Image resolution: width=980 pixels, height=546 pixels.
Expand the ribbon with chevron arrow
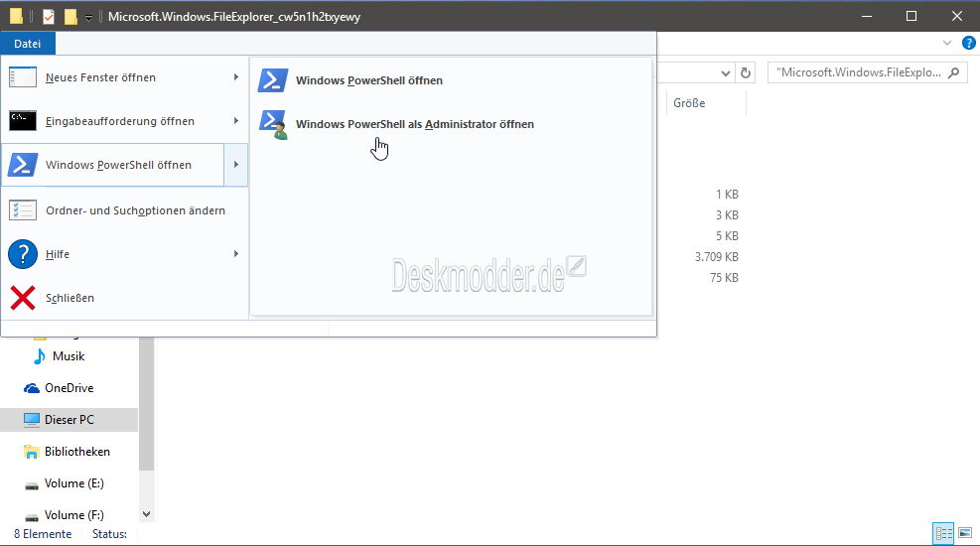(947, 43)
